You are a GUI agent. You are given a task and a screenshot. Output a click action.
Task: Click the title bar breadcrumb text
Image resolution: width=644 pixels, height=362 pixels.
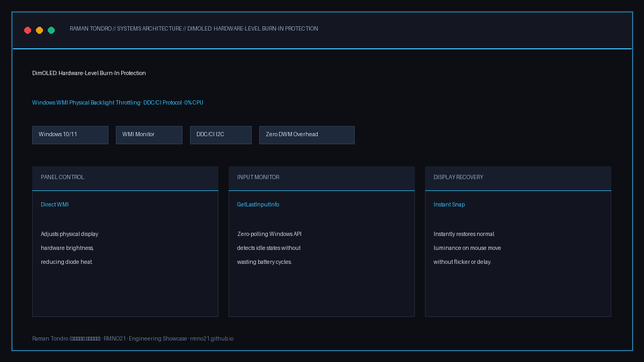[194, 29]
